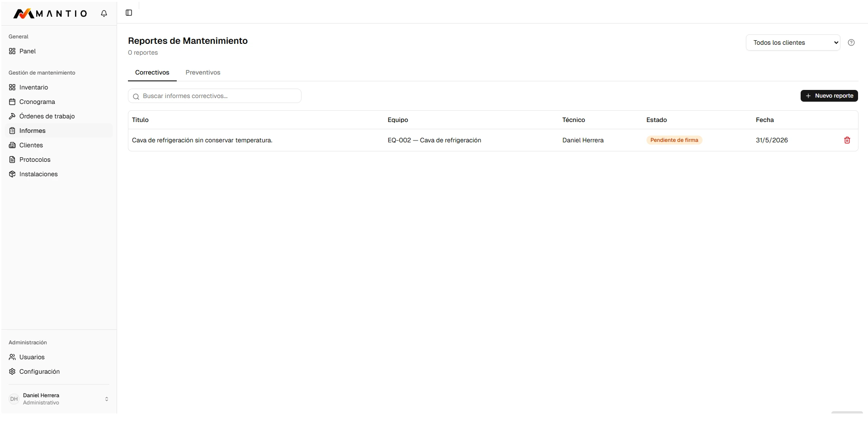The width and height of the screenshot is (868, 446).
Task: Go to Instalaciones
Action: (59, 174)
